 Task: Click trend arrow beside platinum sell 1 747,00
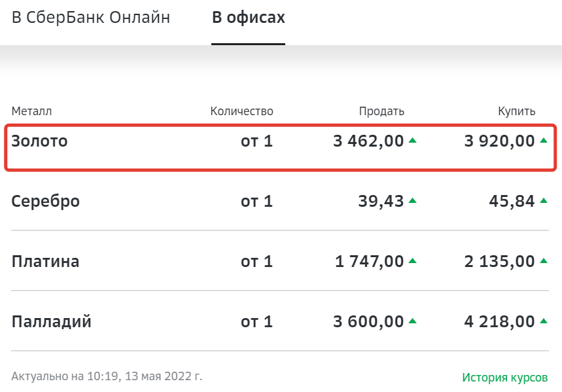pyautogui.click(x=412, y=261)
